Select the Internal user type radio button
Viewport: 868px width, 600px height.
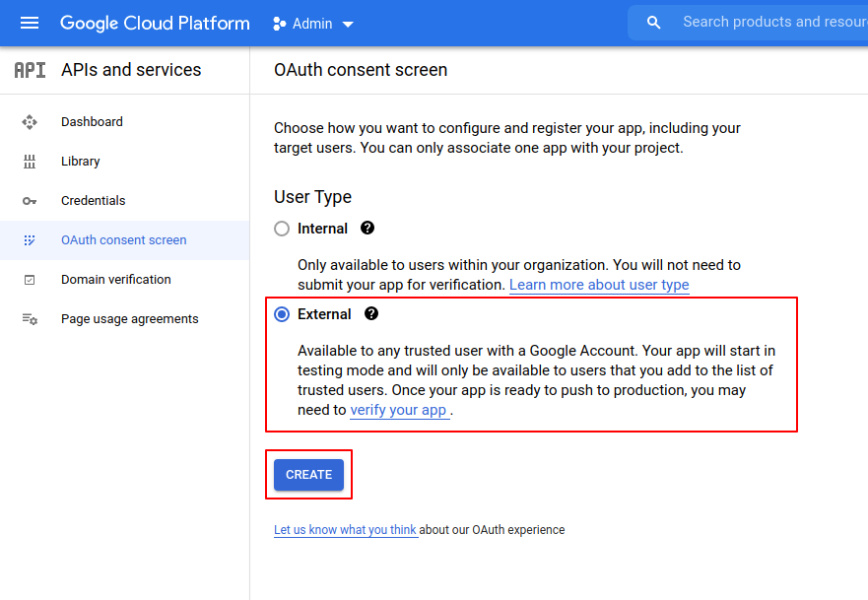pos(282,229)
